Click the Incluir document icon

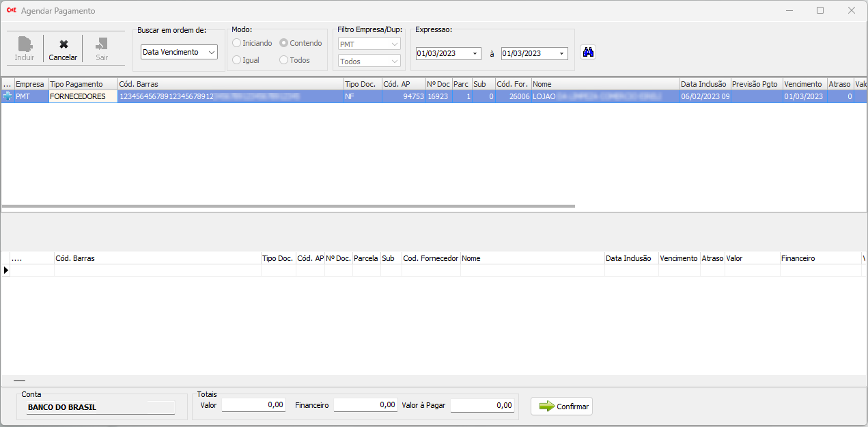25,44
